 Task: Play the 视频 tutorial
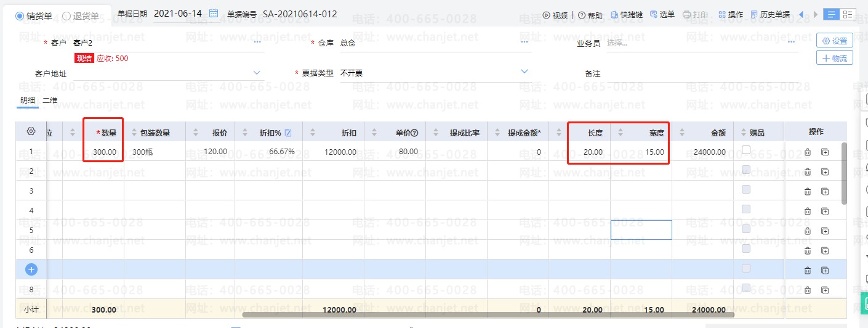[555, 15]
